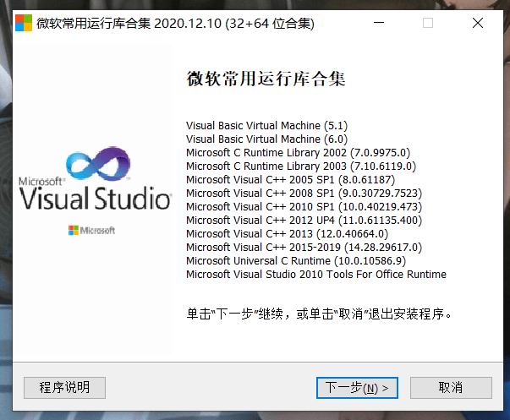This screenshot has width=510, height=420.
Task: Click the Tools For Office Runtime entry
Action: click(316, 275)
